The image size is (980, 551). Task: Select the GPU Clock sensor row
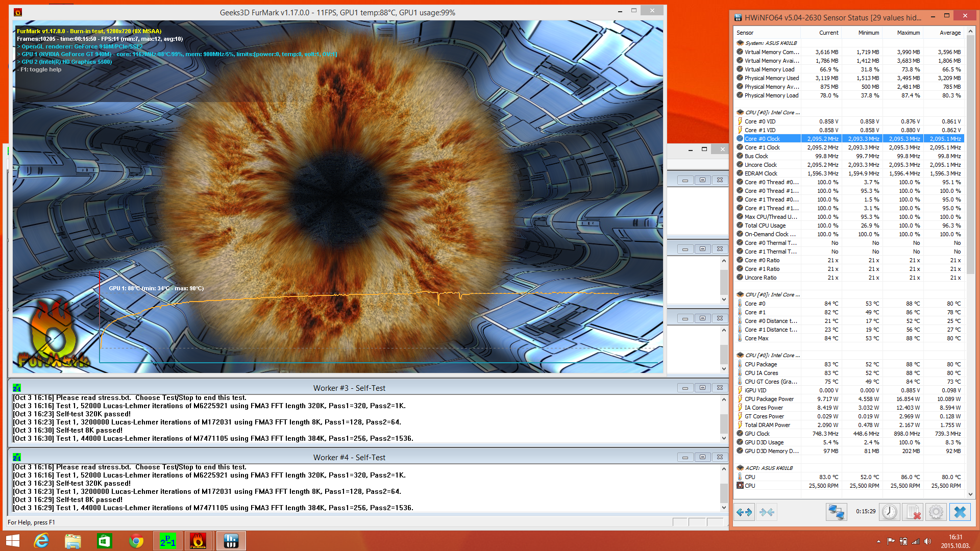(849, 434)
